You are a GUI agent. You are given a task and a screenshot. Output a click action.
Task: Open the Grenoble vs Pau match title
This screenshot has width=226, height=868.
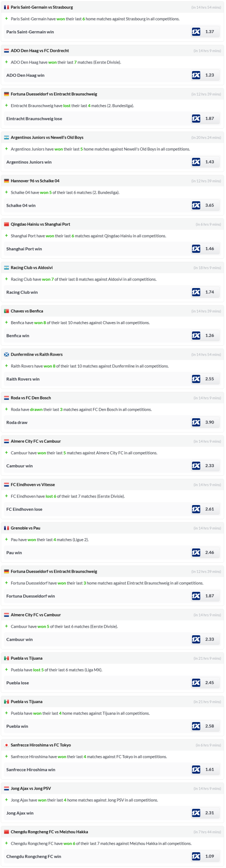(25, 528)
